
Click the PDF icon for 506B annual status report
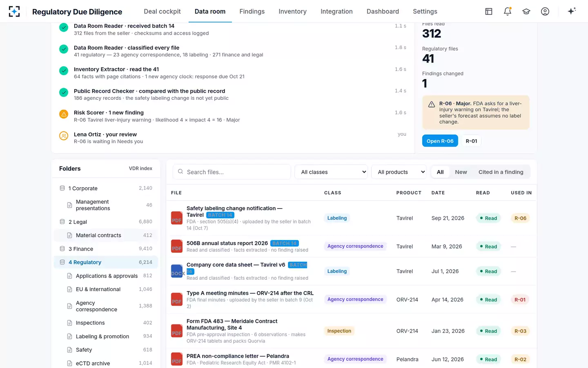pyautogui.click(x=177, y=246)
